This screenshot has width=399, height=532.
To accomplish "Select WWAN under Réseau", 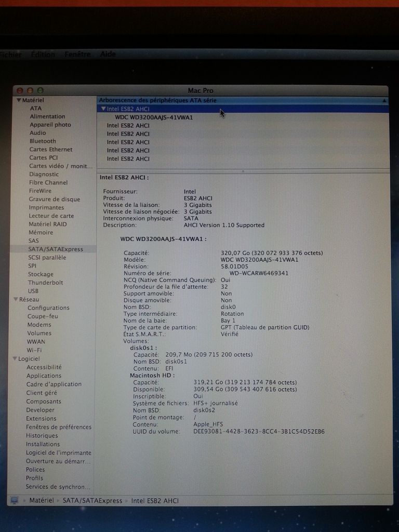I will [x=36, y=342].
